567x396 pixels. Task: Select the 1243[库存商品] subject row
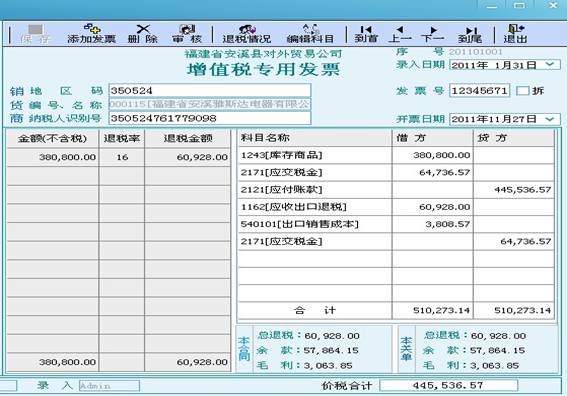click(396, 155)
